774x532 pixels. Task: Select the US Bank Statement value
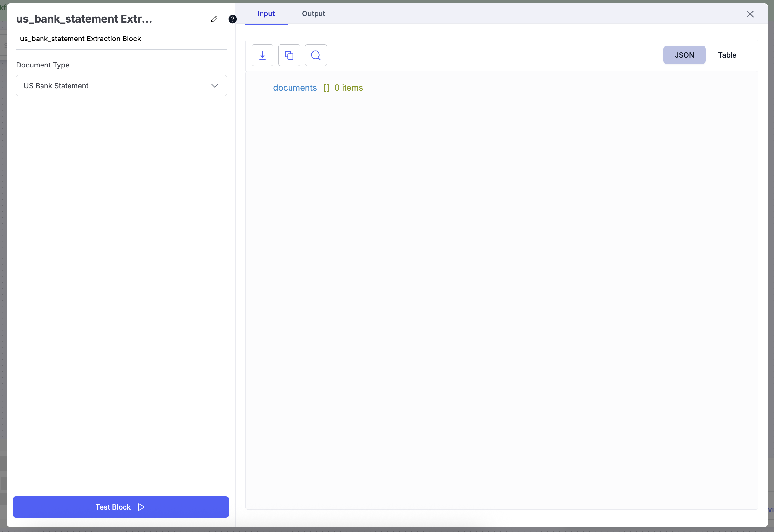(x=56, y=86)
